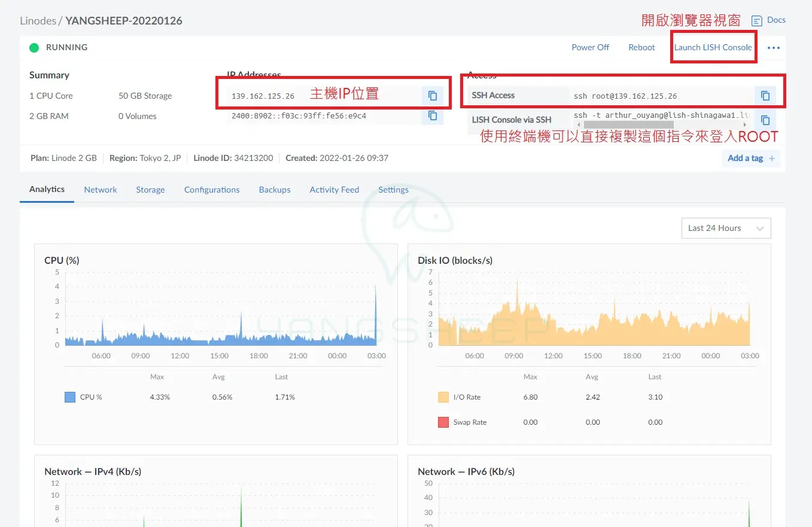This screenshot has height=527, width=812.
Task: Click the Reboot button
Action: coord(641,47)
